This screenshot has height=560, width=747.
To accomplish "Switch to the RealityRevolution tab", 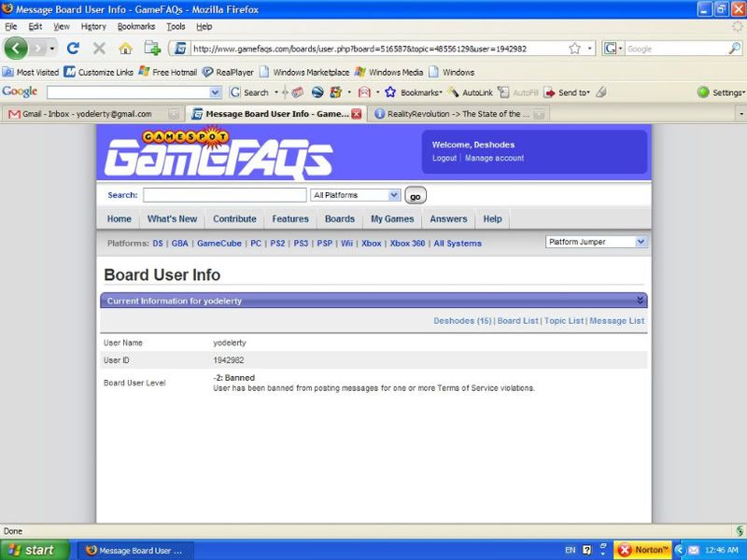I will click(x=453, y=114).
